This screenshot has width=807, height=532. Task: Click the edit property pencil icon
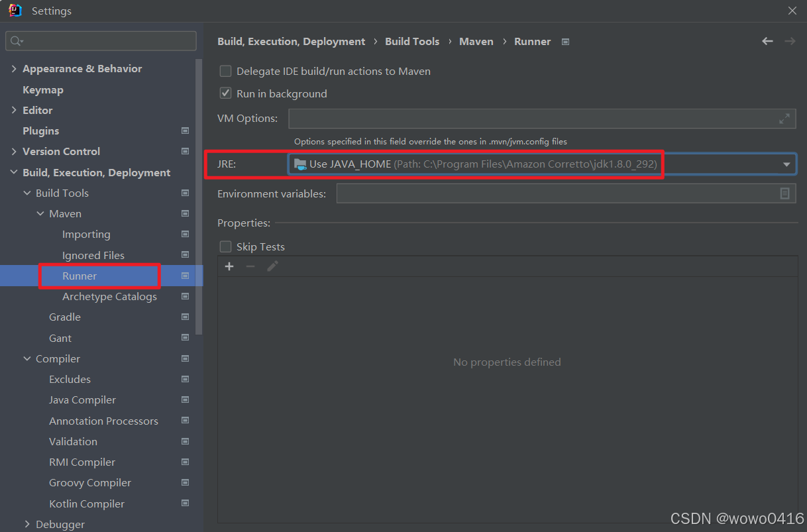pos(272,266)
